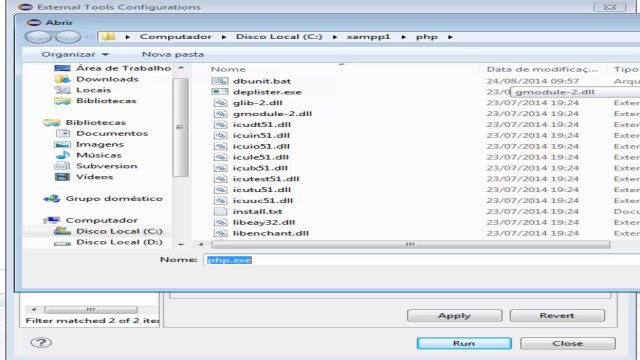Select Grupo doméstico in sidebar
The width and height of the screenshot is (640, 360).
[x=114, y=198]
